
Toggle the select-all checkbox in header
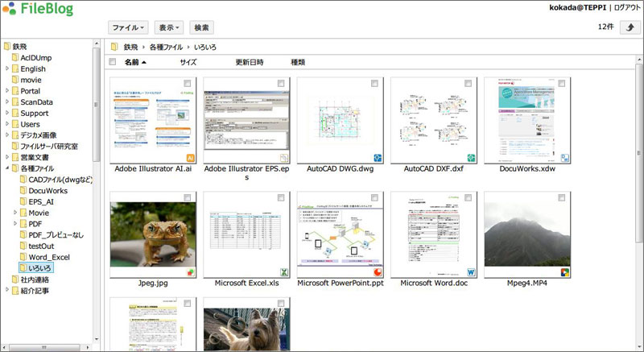click(x=112, y=62)
